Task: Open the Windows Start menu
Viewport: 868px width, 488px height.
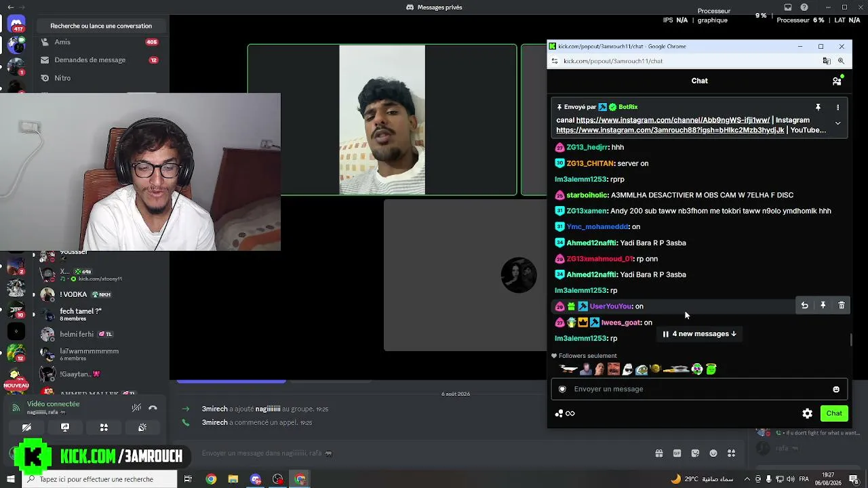Action: (11, 479)
